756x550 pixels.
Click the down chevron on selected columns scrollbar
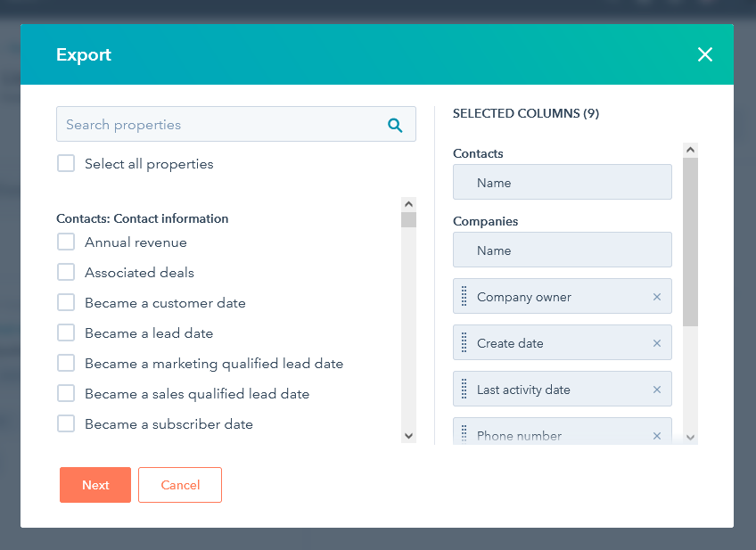[x=691, y=436]
